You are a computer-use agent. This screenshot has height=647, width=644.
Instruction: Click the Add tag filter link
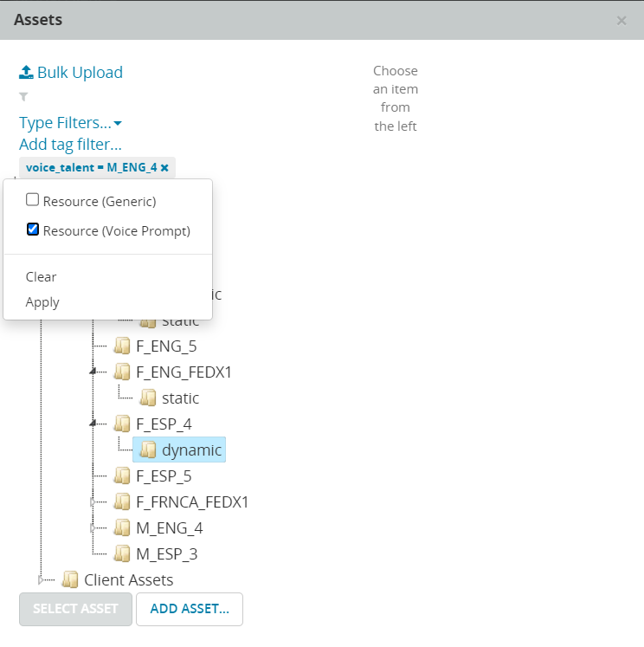click(70, 145)
